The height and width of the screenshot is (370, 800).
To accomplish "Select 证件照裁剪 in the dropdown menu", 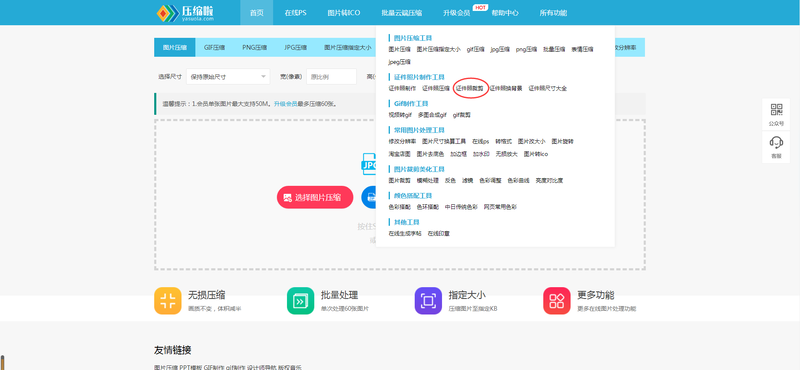I will click(469, 88).
